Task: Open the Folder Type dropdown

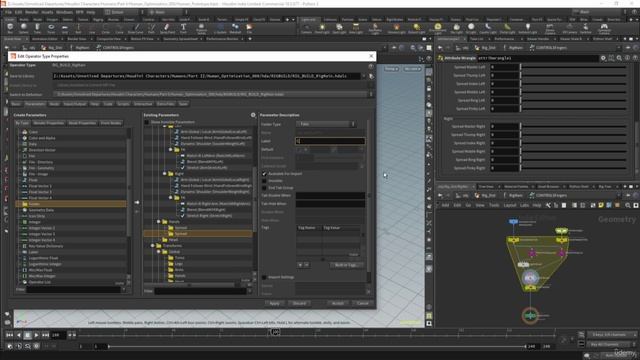Action: (326, 124)
